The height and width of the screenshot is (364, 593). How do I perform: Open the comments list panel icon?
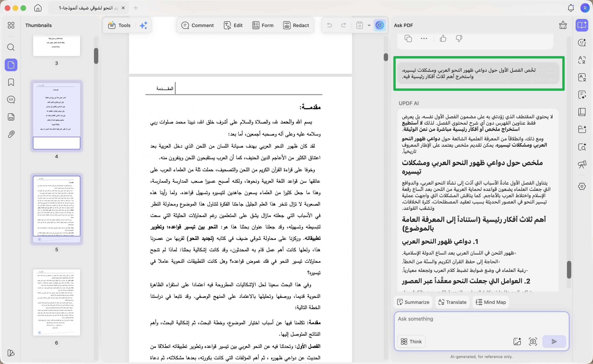click(11, 100)
